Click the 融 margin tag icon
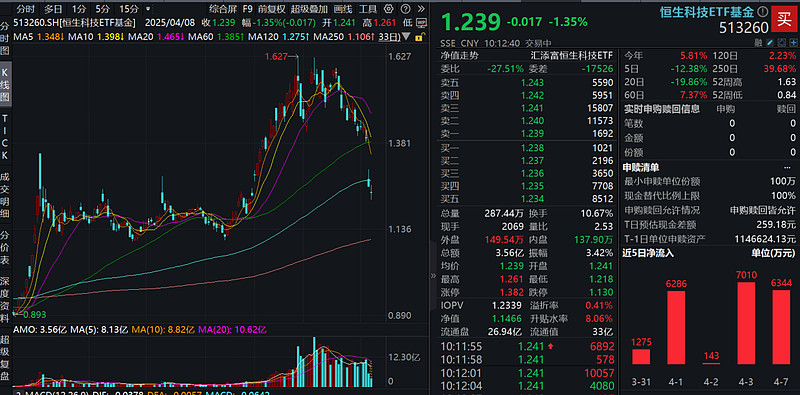Screen dimensions: 800x395 pyautogui.click(x=758, y=43)
